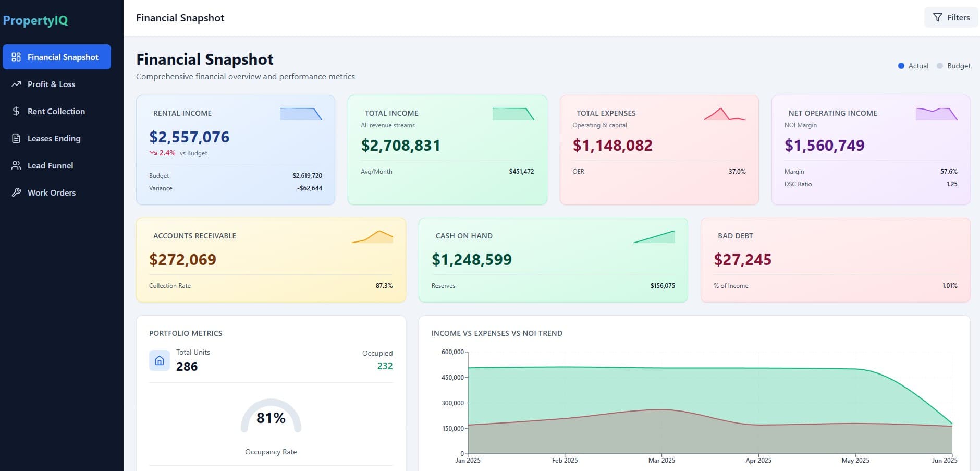980x471 pixels.
Task: Toggle the Actual series legend dot
Action: pos(901,66)
